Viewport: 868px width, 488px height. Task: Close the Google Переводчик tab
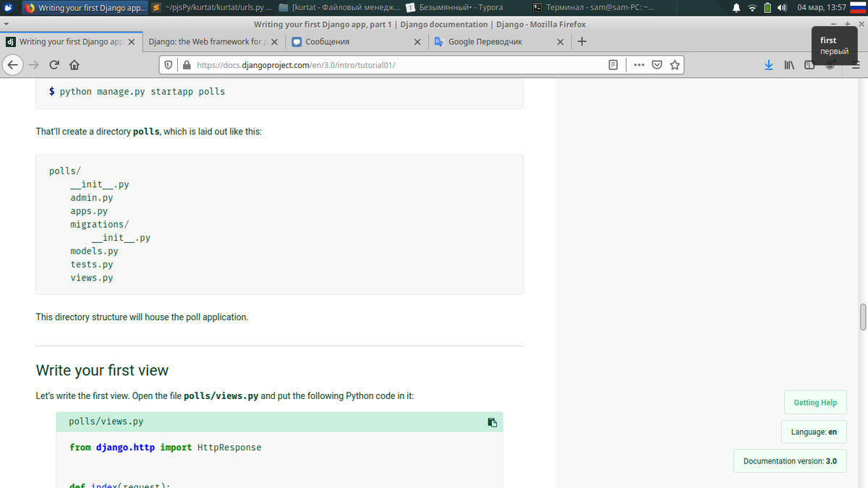pyautogui.click(x=561, y=42)
